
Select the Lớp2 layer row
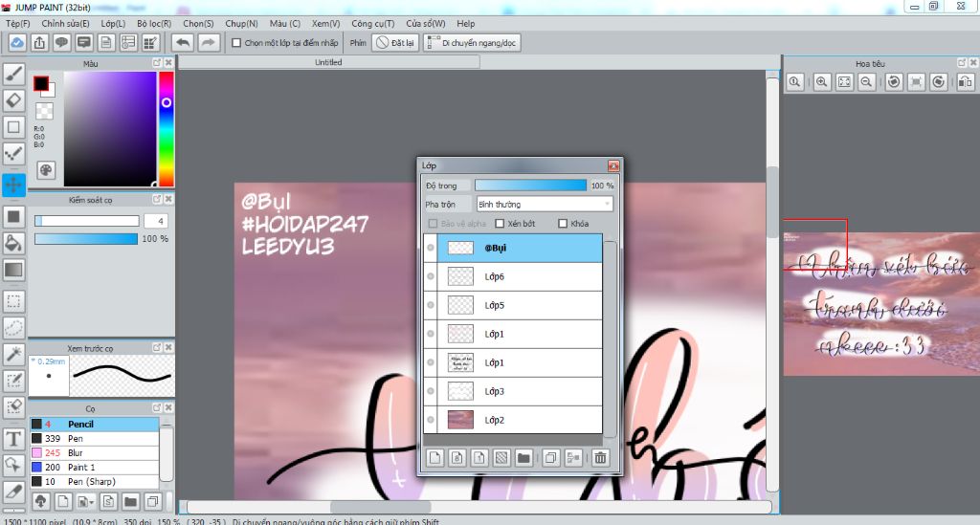coord(513,420)
